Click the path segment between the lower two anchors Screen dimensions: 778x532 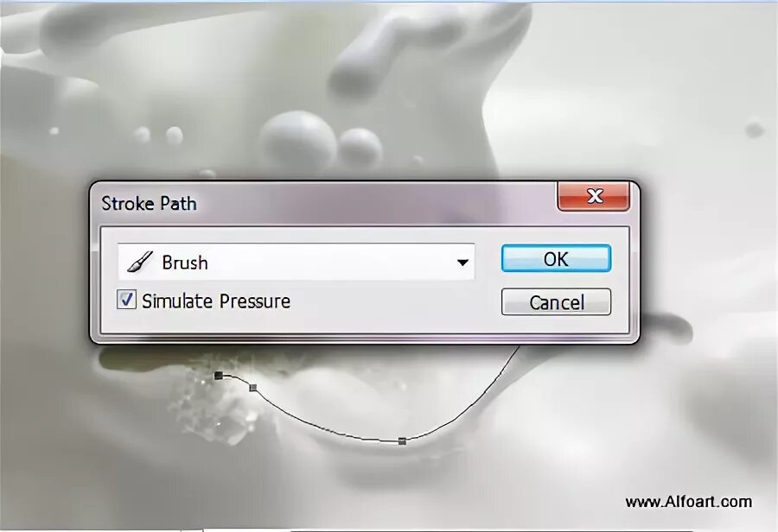click(x=322, y=427)
